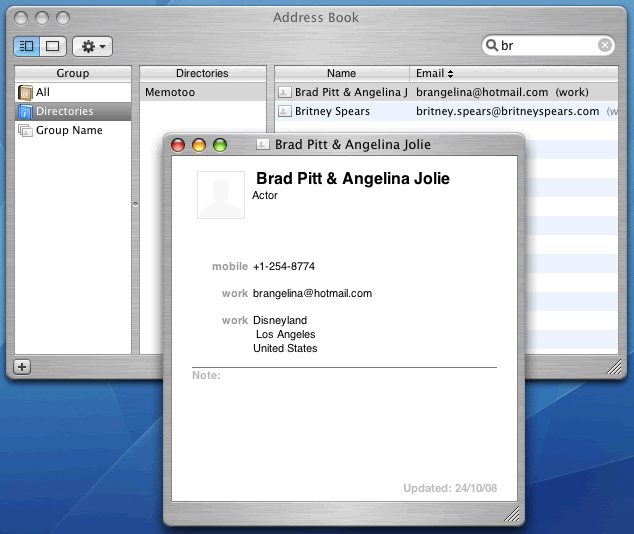
Task: Select the Group Name group
Action: (69, 130)
